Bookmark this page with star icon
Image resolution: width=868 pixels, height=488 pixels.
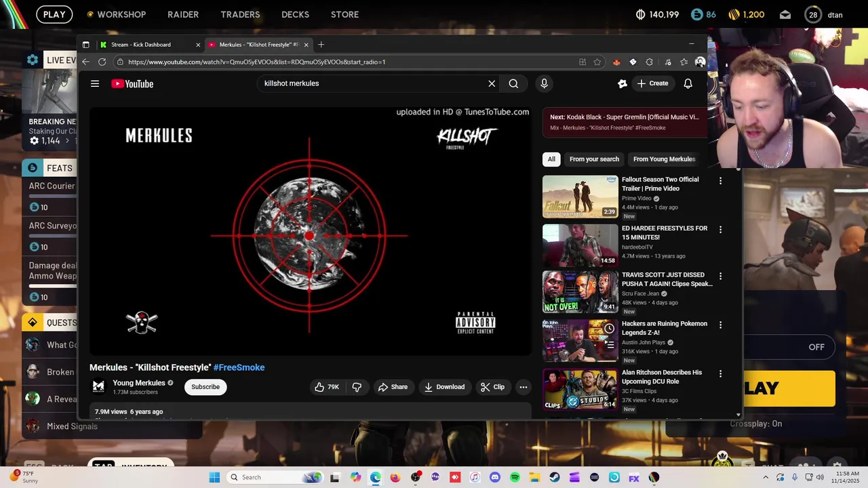click(x=597, y=62)
